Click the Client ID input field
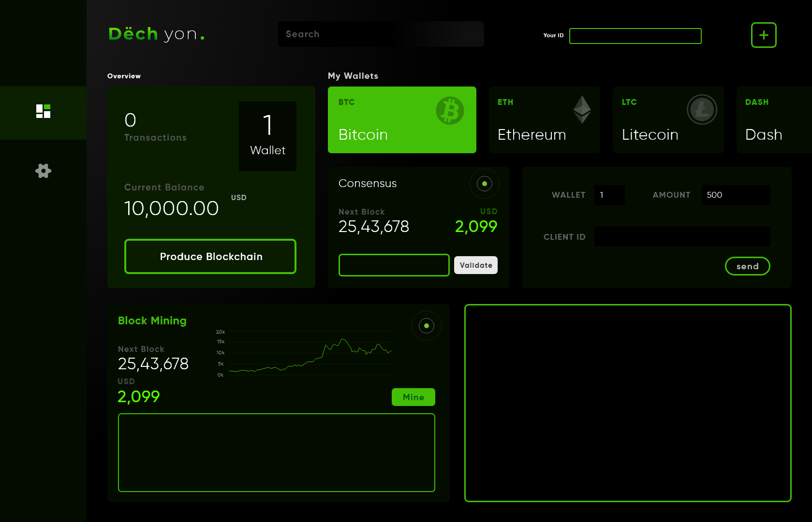Image resolution: width=812 pixels, height=522 pixels. 682,236
